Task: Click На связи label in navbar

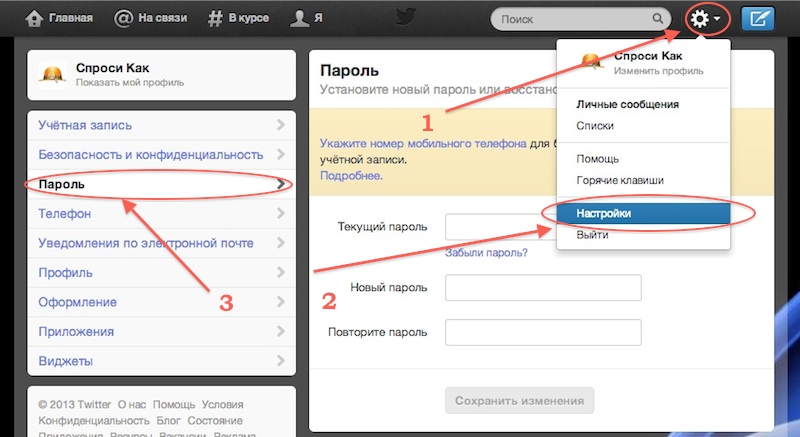Action: (163, 18)
